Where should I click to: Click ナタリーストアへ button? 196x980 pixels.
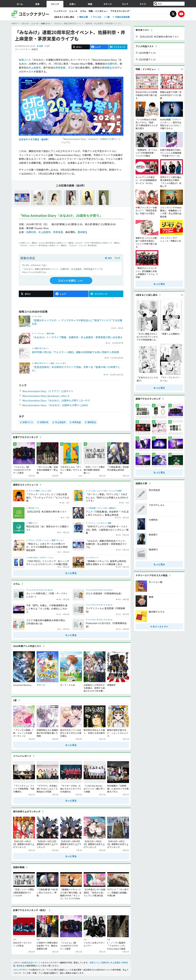(x=159, y=626)
